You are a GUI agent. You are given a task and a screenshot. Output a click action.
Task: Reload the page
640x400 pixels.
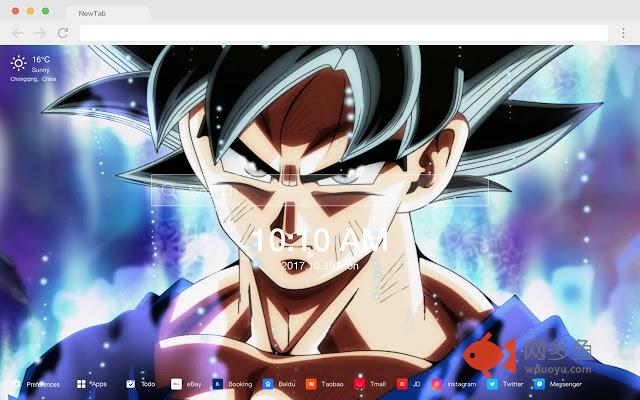[x=62, y=33]
